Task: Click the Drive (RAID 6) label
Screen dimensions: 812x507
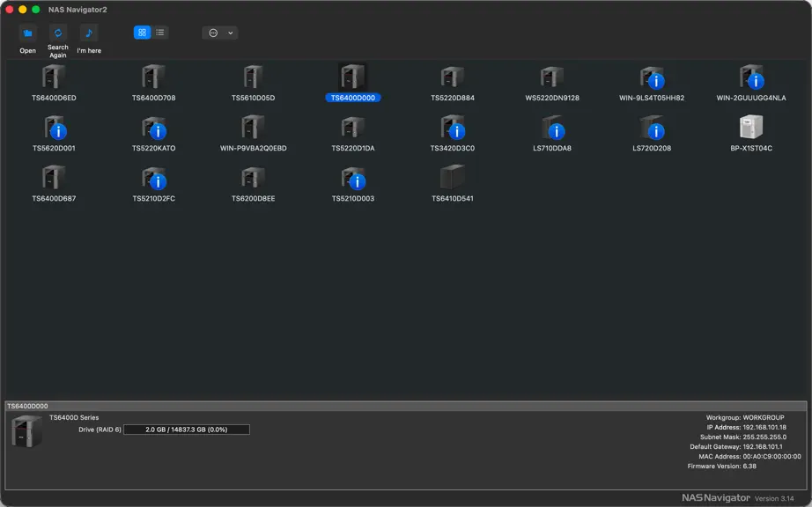Action: 100,430
